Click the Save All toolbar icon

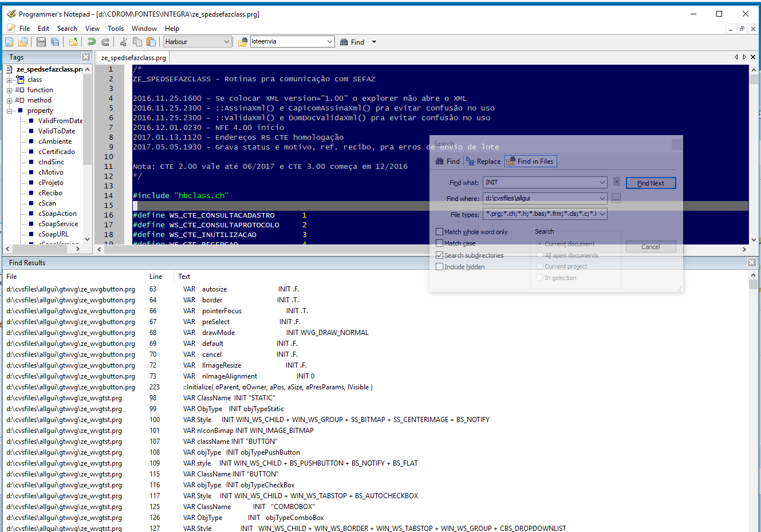(x=55, y=42)
